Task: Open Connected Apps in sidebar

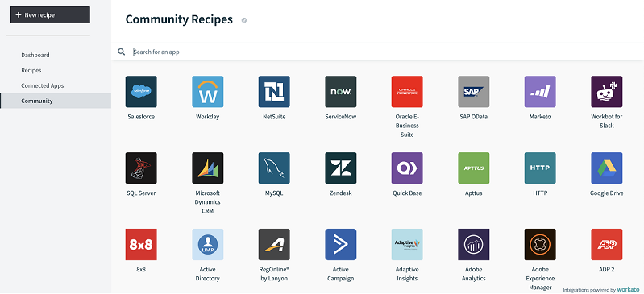Action: point(42,86)
